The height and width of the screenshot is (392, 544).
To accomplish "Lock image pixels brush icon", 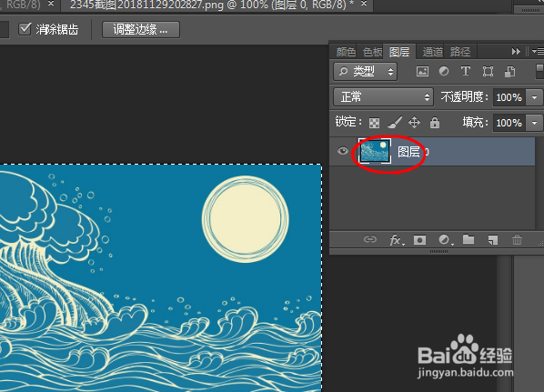I will [x=395, y=123].
